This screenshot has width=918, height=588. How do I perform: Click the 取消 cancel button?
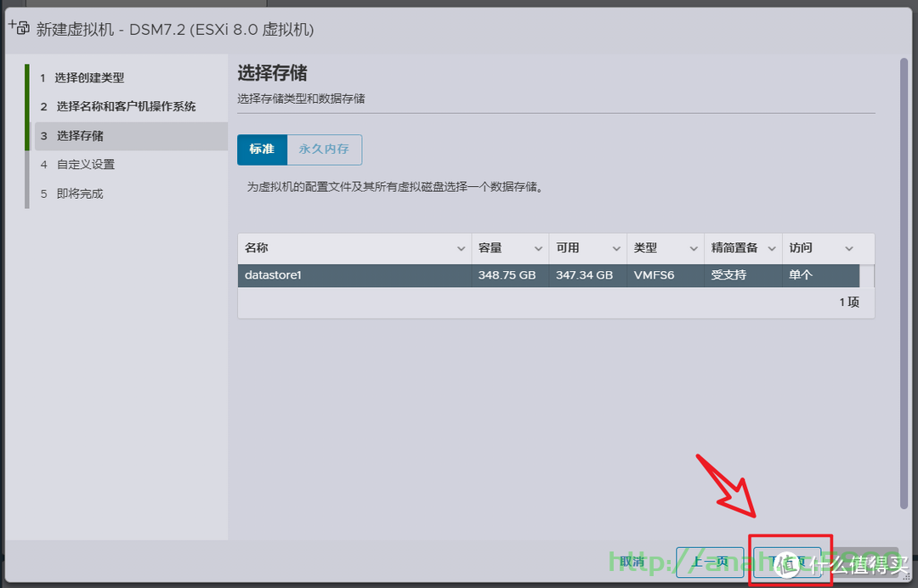632,562
